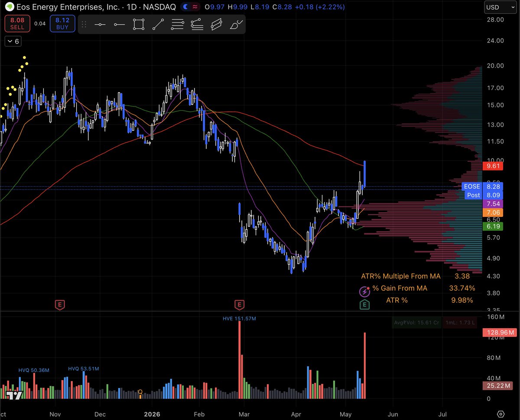Click the TradingView logo watermark button

[x=15, y=394]
